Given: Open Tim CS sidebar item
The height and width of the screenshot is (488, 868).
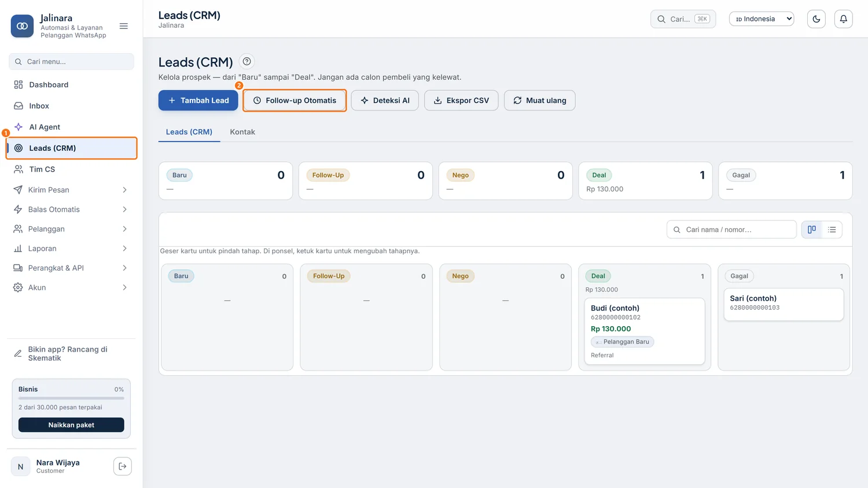Looking at the screenshot, I should [x=72, y=169].
